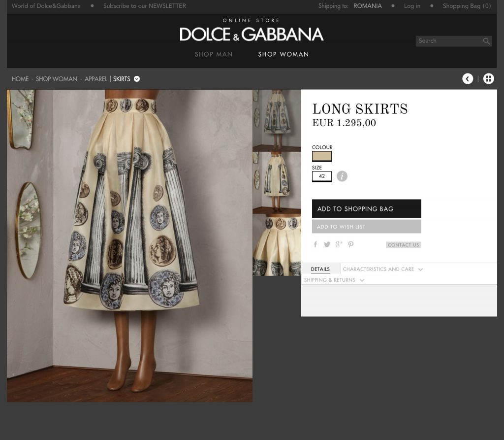Click into the Search field

pyautogui.click(x=448, y=41)
